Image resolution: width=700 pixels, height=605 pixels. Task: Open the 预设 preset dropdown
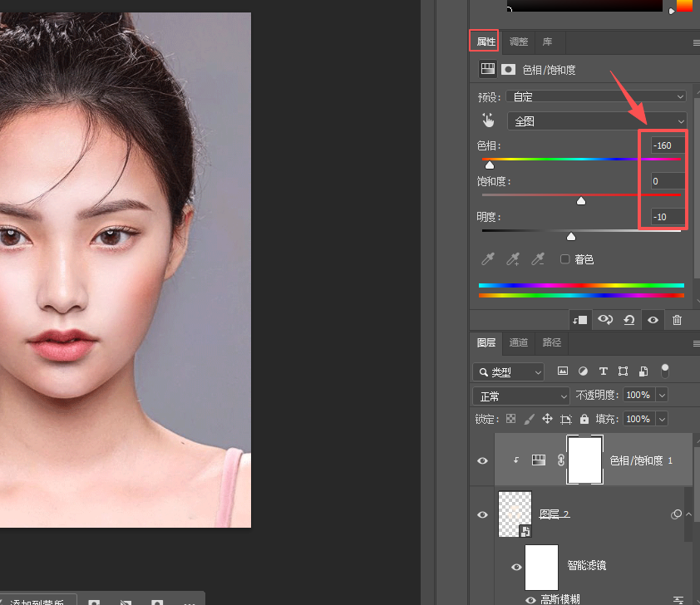point(595,96)
